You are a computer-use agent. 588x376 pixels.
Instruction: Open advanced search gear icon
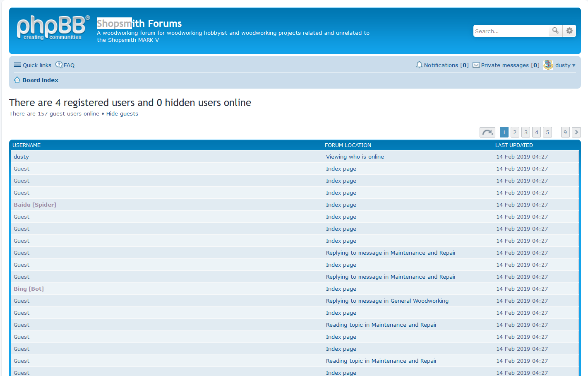pos(569,31)
